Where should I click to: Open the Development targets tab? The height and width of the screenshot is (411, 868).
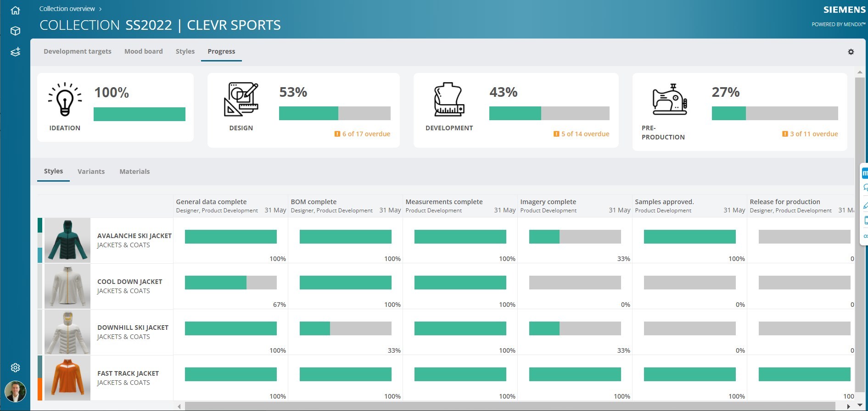[77, 51]
